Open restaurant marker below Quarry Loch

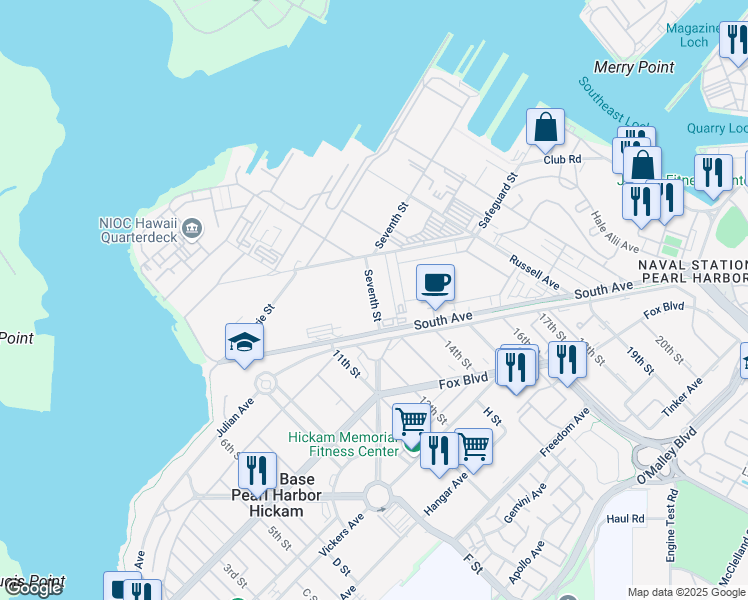[x=713, y=174]
